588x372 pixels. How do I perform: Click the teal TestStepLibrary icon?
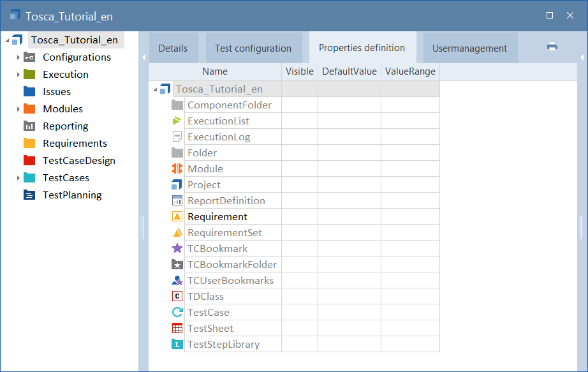pyautogui.click(x=177, y=345)
